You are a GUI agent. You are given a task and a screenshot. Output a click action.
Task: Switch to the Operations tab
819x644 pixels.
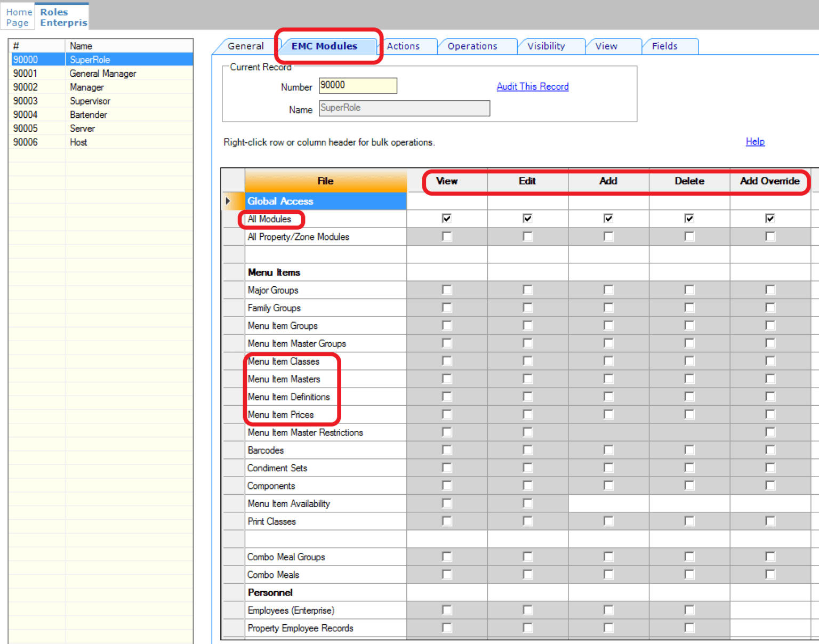[472, 46]
